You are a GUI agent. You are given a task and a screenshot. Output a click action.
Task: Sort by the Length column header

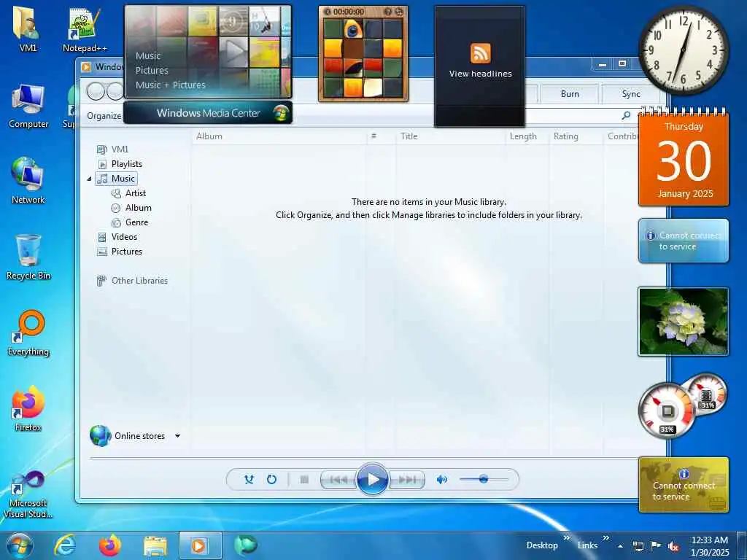coord(527,136)
